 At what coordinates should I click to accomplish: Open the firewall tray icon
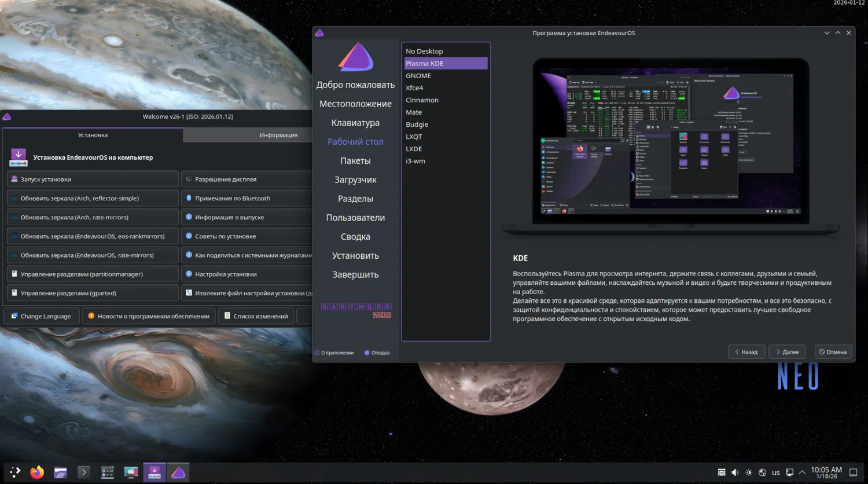(722, 472)
